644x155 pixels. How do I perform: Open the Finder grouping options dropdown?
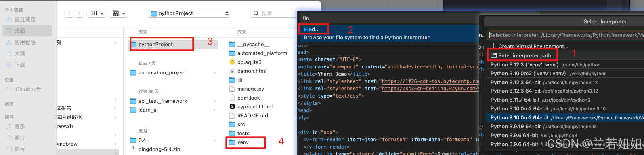(x=119, y=13)
